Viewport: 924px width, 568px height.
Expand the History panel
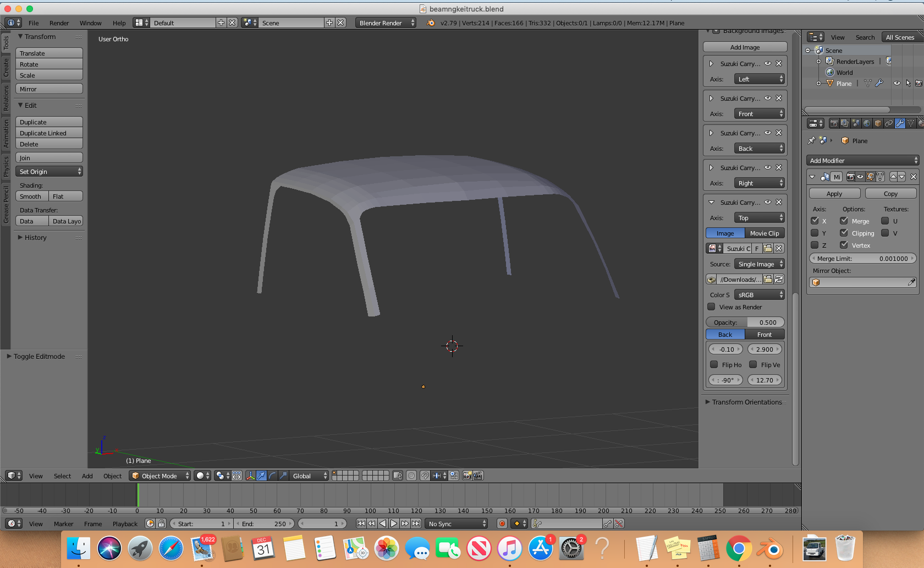tap(35, 237)
